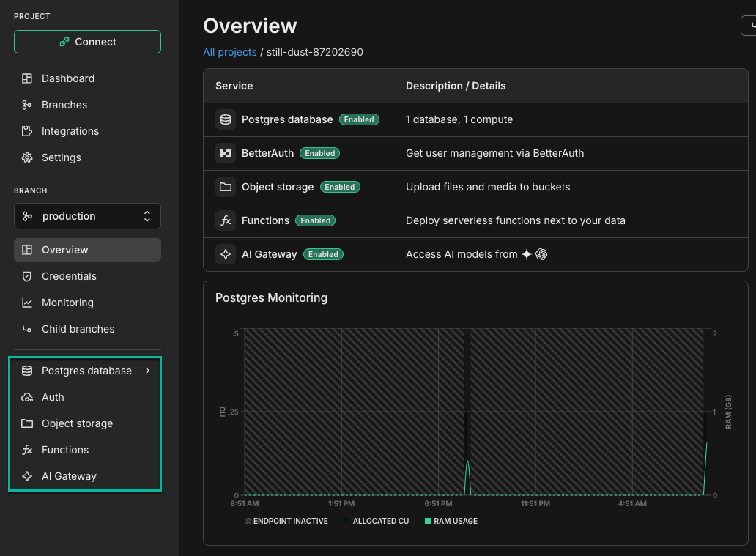Click the partially visible top-right button

(x=748, y=26)
